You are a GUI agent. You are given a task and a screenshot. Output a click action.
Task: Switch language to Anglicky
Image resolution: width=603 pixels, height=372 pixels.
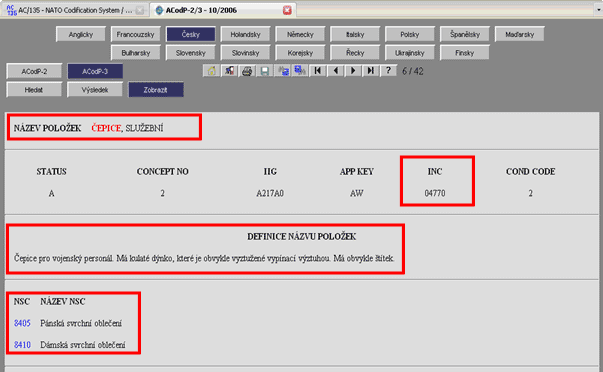tap(81, 34)
